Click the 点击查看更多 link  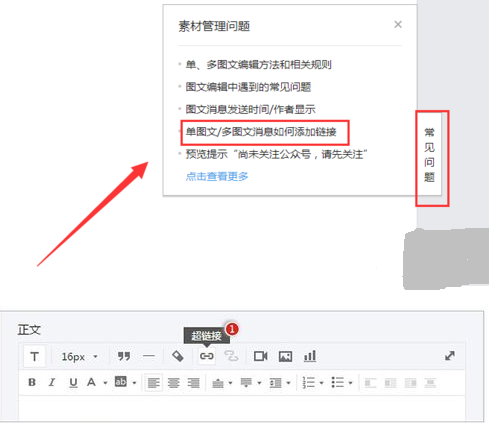tap(217, 176)
